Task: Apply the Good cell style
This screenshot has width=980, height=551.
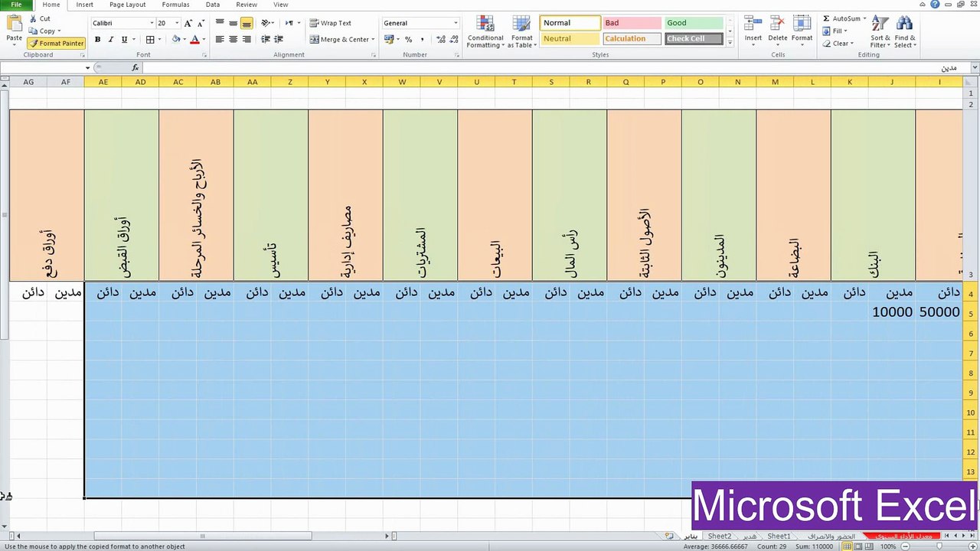Action: click(x=694, y=23)
